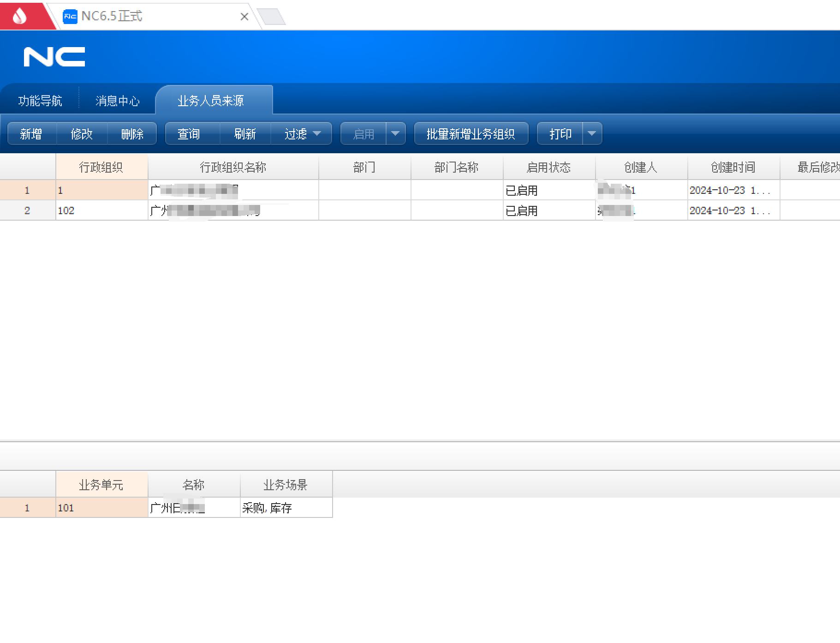Click the 创建时间 cell in row 1
This screenshot has height=643, width=840.
pyautogui.click(x=733, y=190)
